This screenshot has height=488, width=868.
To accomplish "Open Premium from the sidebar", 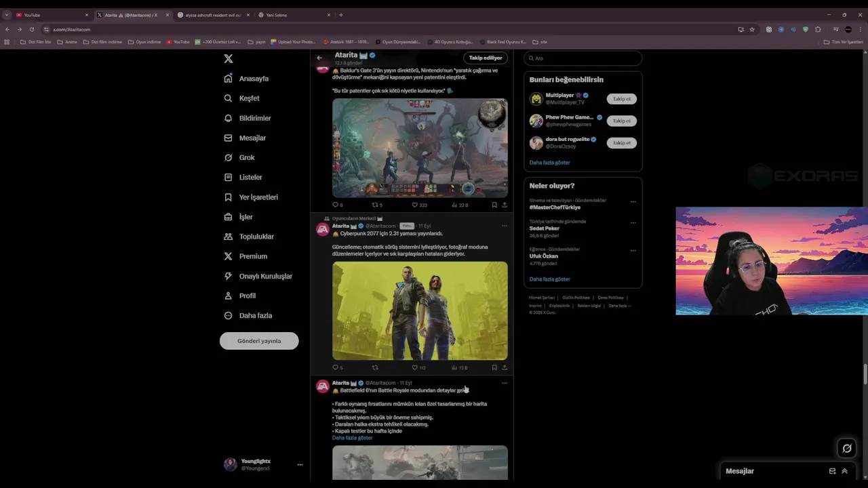I will pos(245,256).
